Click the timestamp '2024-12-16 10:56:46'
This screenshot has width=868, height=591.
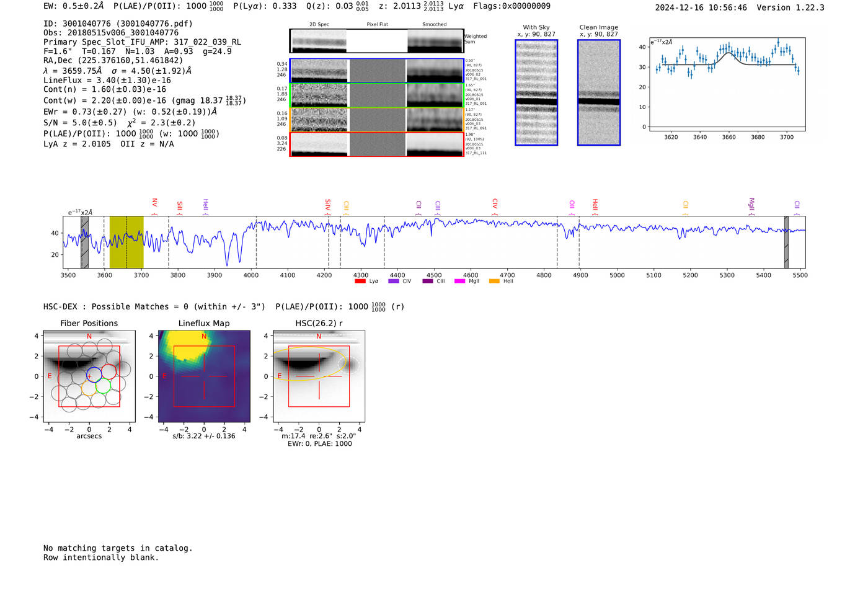click(x=701, y=7)
